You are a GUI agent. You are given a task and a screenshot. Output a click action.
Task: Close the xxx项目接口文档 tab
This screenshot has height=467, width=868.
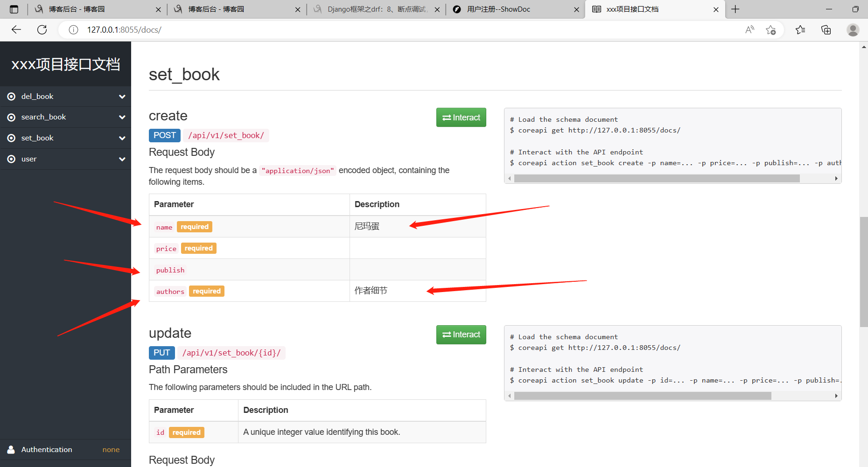716,9
